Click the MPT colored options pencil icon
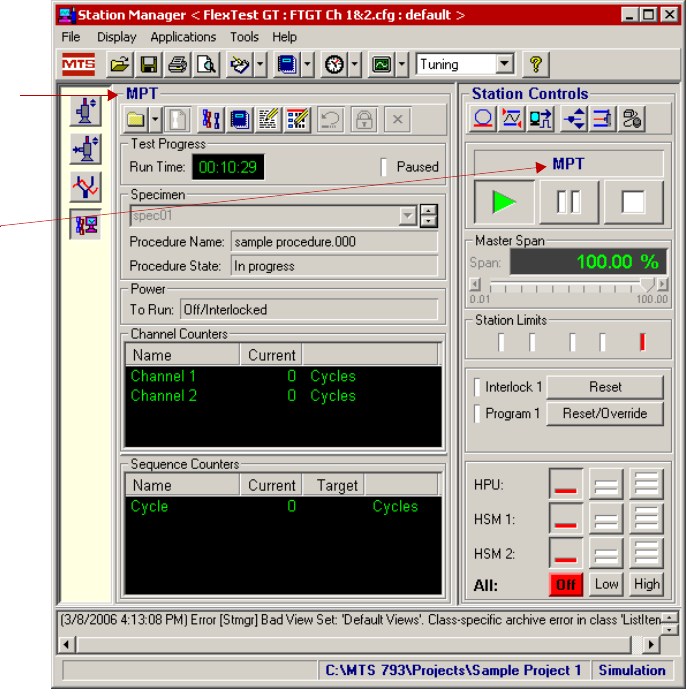The width and height of the screenshot is (686, 689). pos(297,120)
